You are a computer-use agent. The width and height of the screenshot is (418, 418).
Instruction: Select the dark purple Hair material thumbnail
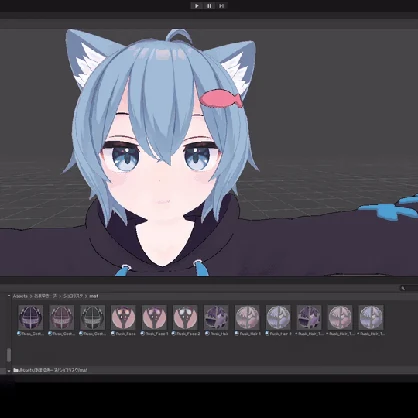(x=216, y=317)
